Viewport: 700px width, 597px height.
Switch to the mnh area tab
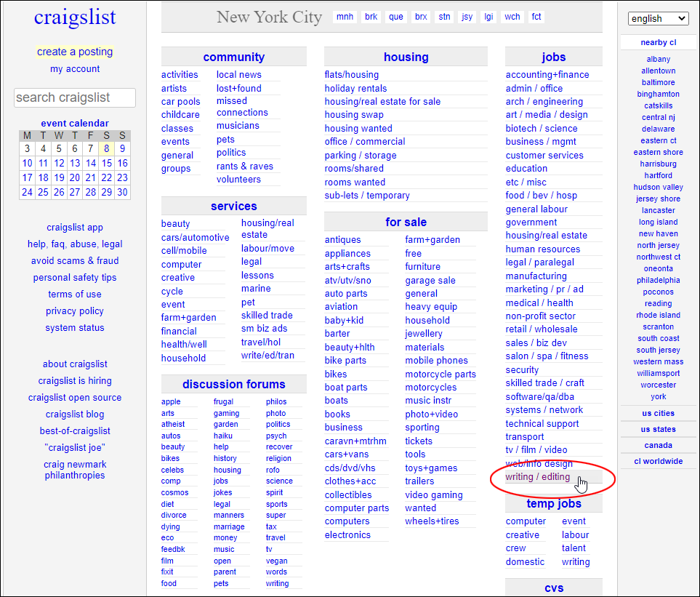pos(345,17)
